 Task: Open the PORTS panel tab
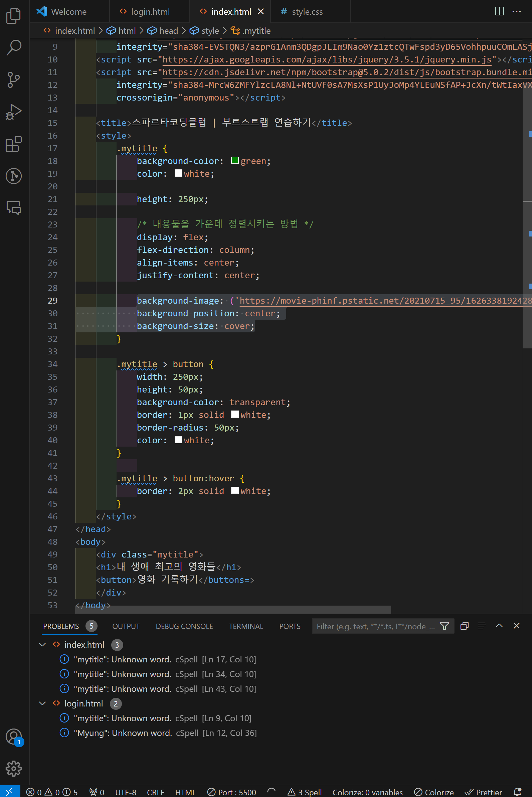tap(290, 626)
